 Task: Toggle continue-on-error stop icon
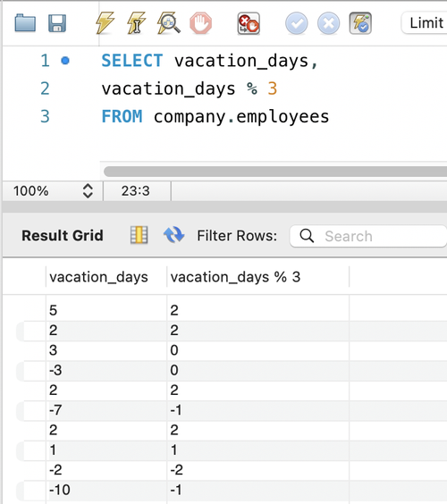249,23
